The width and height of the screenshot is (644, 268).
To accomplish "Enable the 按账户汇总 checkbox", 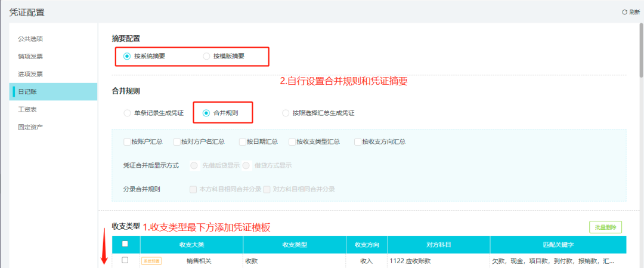I will coord(127,142).
